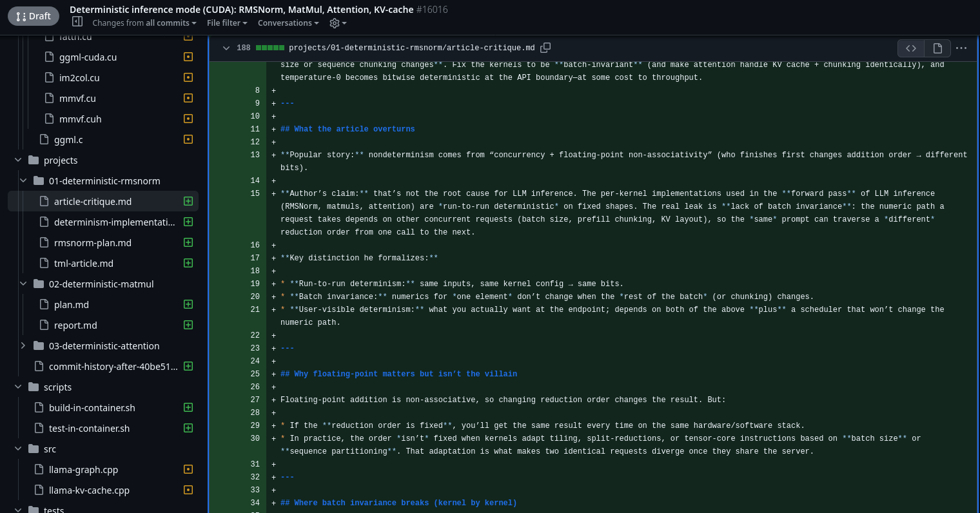Viewport: 980px width, 513px height.
Task: Open commit-history-after-40be51… file
Action: coord(113,367)
